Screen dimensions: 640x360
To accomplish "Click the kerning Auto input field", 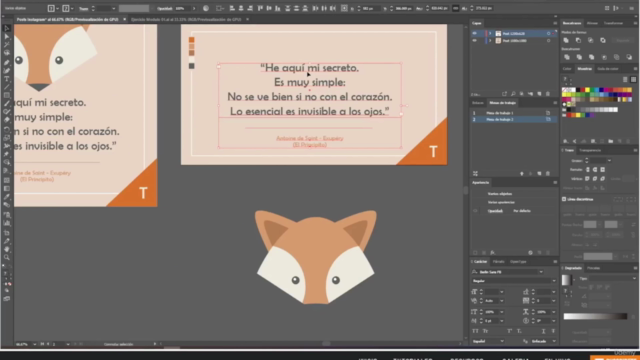I will (x=491, y=301).
